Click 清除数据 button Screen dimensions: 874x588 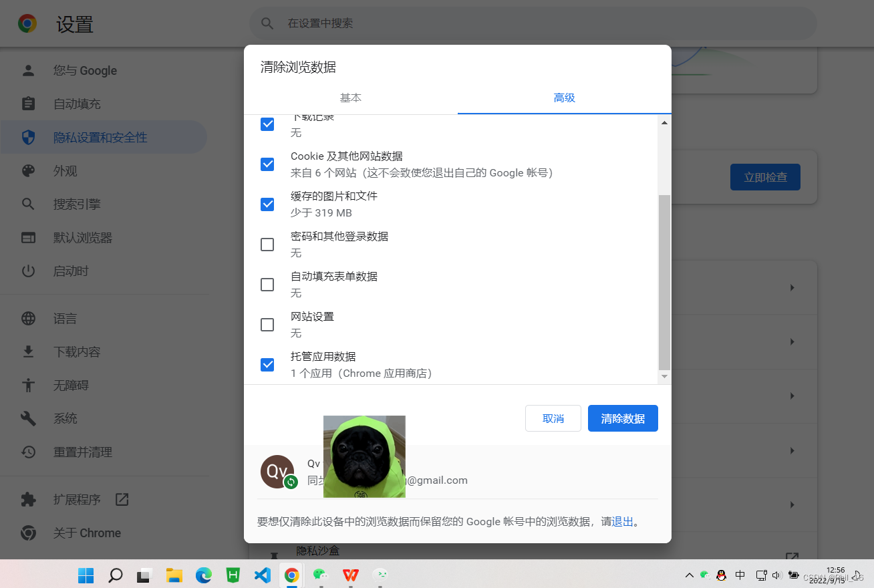point(623,418)
